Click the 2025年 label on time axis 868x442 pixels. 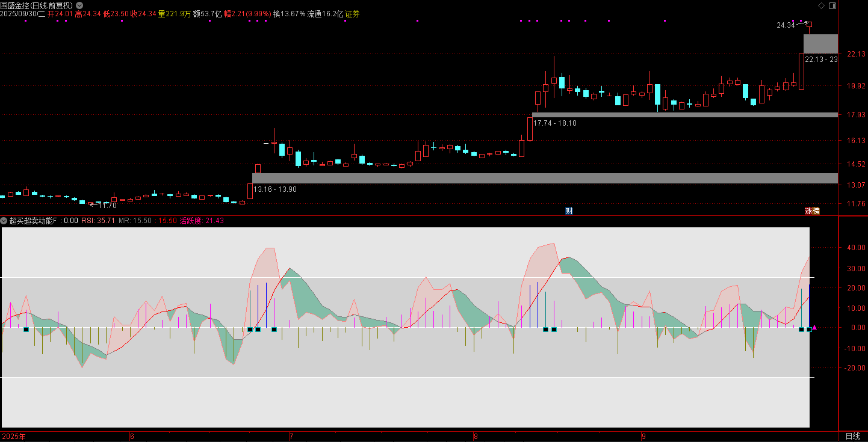click(x=13, y=437)
